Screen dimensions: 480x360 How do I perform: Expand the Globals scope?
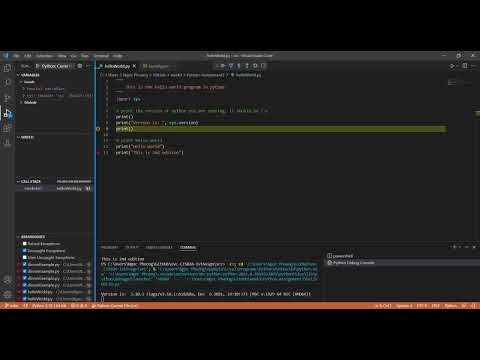pos(28,102)
